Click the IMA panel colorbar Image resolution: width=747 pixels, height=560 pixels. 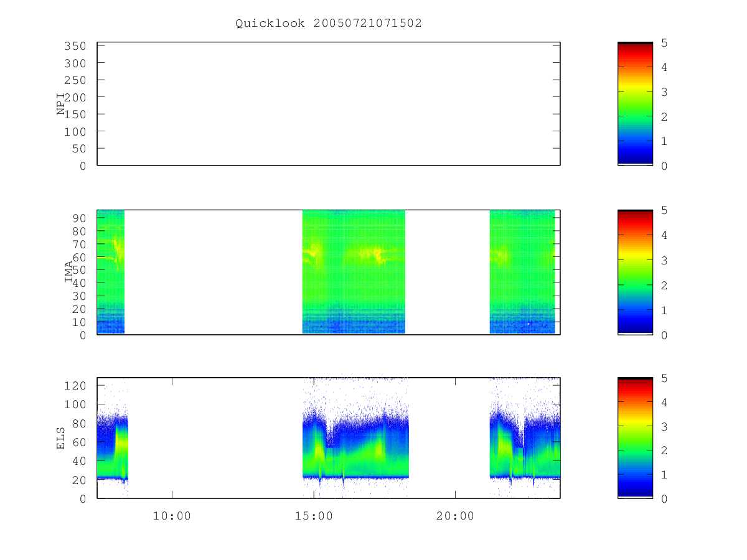tap(635, 273)
